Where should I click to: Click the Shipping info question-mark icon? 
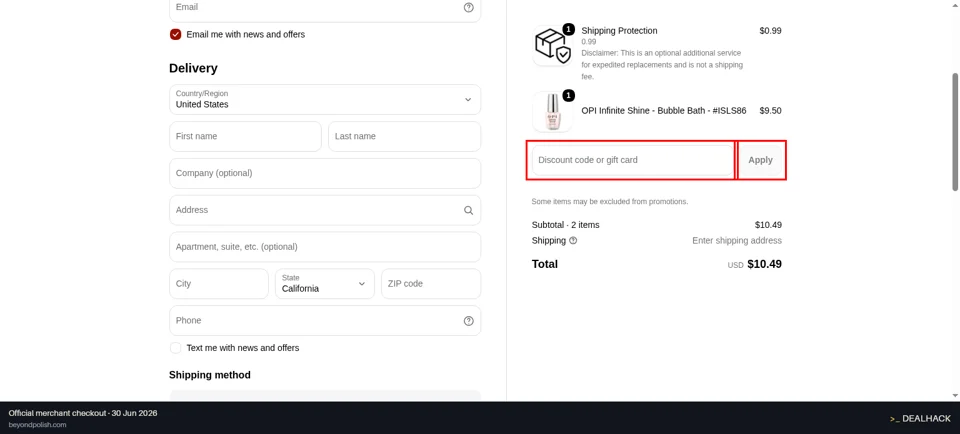click(x=573, y=241)
